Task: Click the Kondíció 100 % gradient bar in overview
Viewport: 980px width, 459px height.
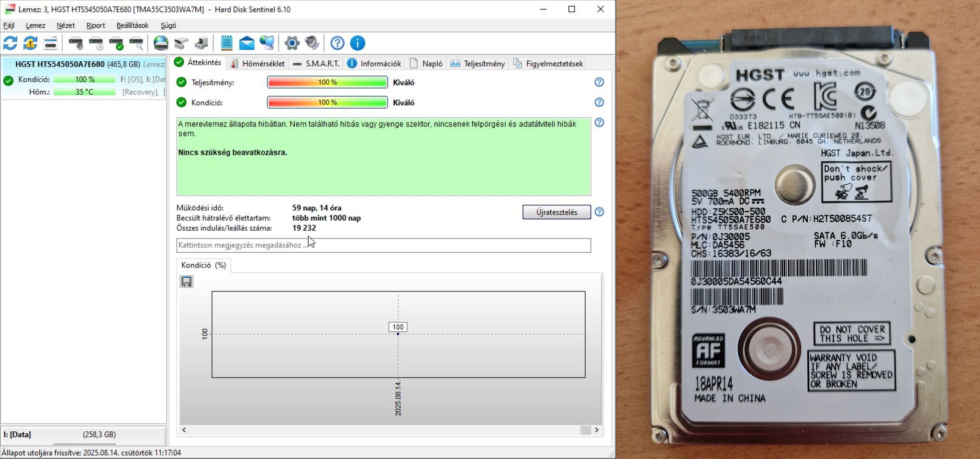Action: click(x=327, y=102)
